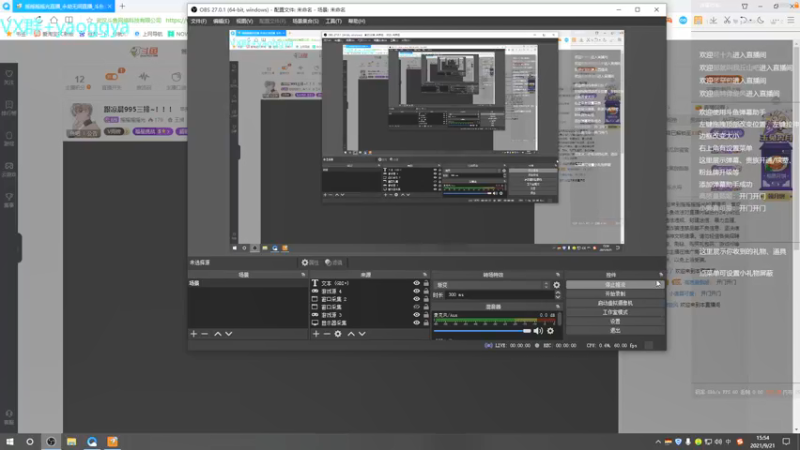
Task: Open the 编辑(E) menu in OBS
Action: [x=221, y=21]
